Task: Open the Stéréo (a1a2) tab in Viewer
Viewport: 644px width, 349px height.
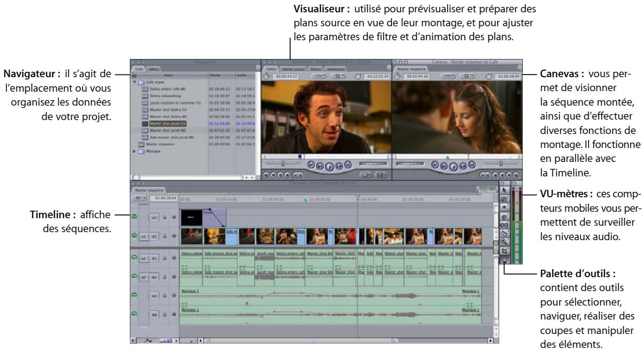Action: [x=294, y=69]
